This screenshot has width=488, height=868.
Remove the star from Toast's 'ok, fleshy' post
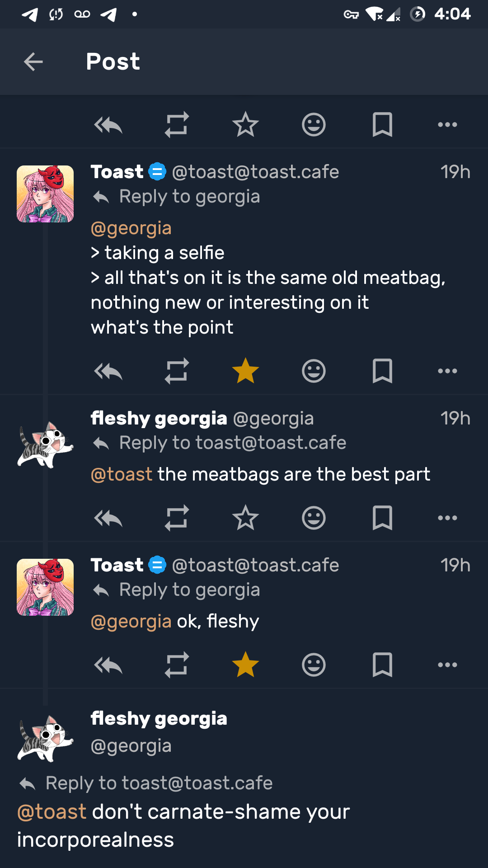[245, 665]
